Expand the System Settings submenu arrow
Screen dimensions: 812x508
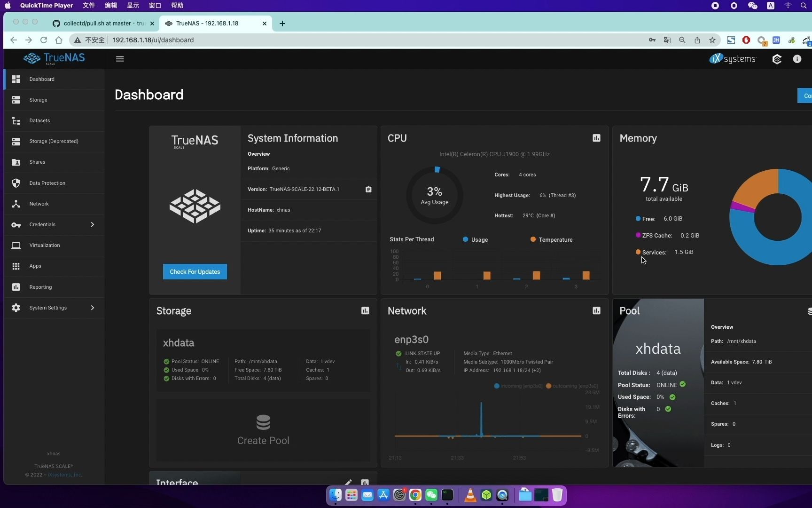(x=93, y=308)
